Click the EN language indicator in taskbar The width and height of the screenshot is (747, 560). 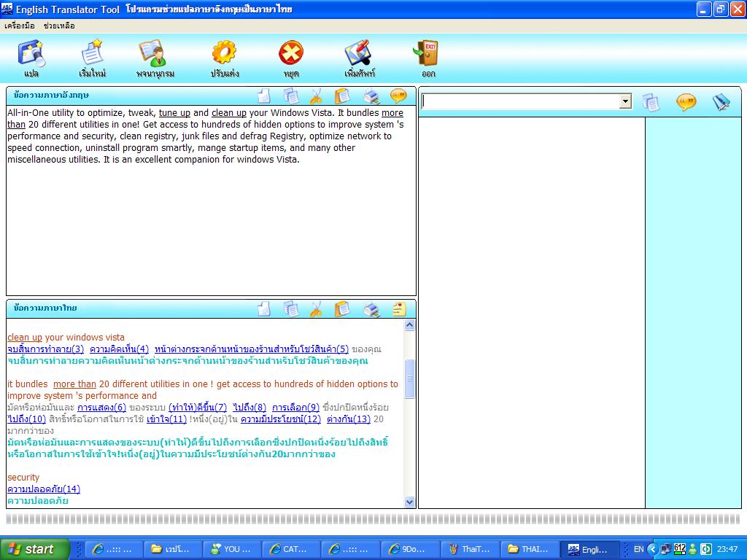[638, 549]
